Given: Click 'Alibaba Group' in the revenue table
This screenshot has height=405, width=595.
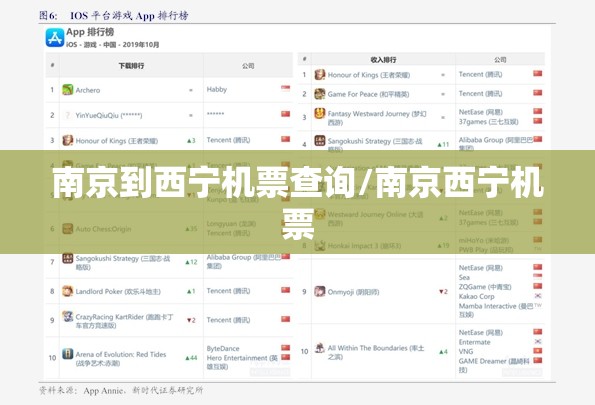Looking at the screenshot, I should click(495, 143).
